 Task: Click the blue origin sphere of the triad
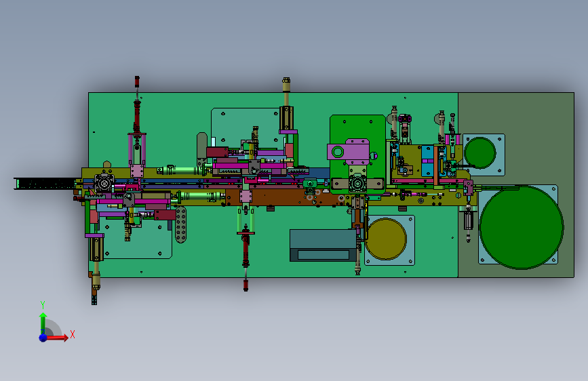point(43,338)
